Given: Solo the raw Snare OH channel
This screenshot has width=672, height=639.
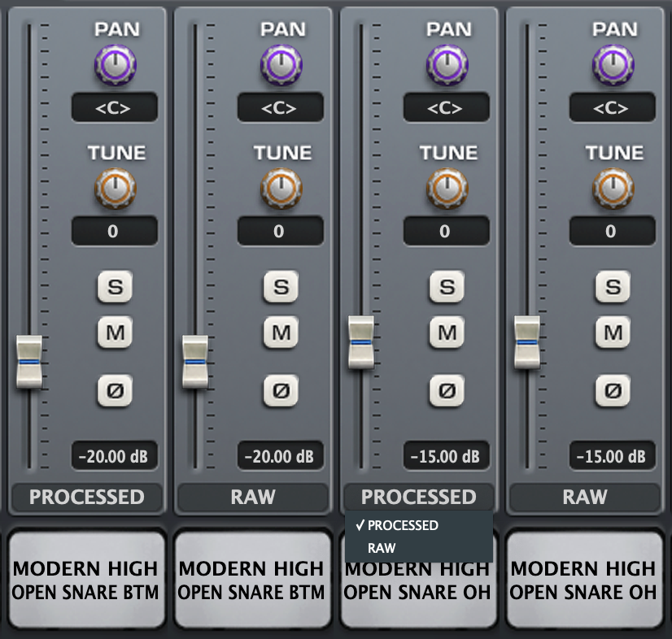Looking at the screenshot, I should click(x=613, y=286).
